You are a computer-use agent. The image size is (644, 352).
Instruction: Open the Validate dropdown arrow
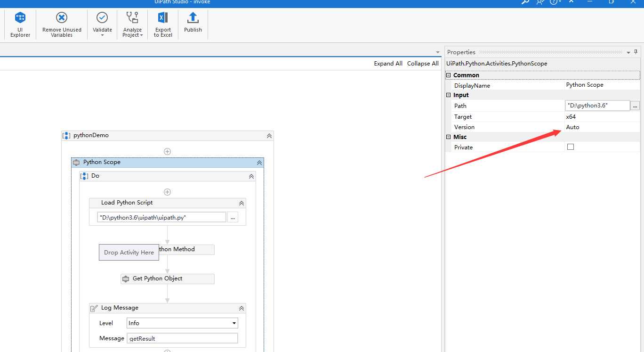pyautogui.click(x=102, y=35)
